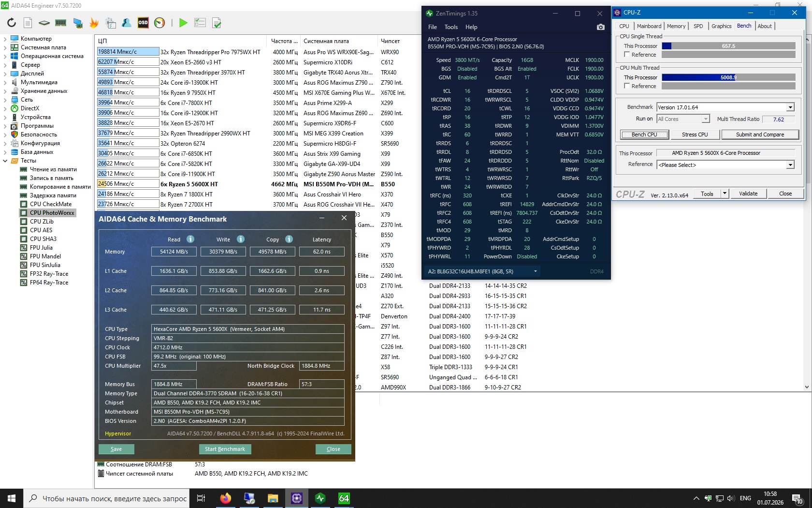This screenshot has width=812, height=508.
Task: Click the checklist results icon in toolbar
Action: [200, 23]
